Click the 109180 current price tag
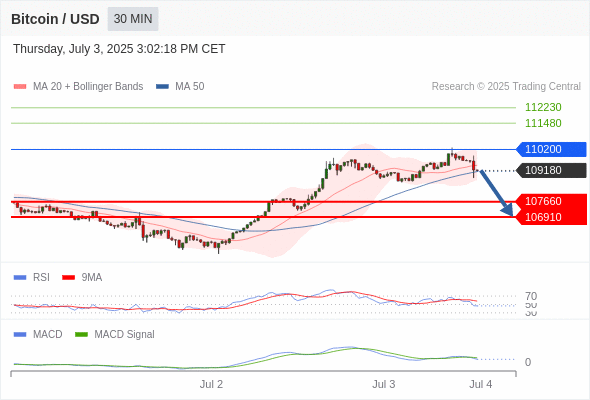 551,170
